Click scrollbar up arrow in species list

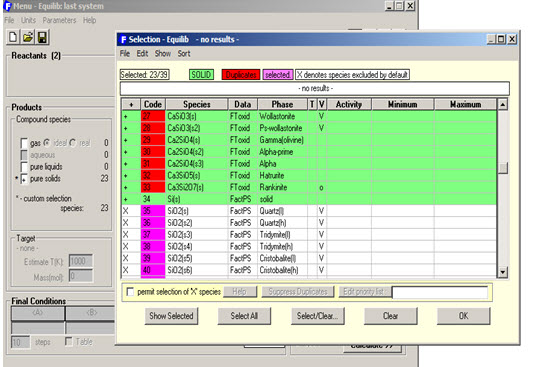click(x=503, y=104)
